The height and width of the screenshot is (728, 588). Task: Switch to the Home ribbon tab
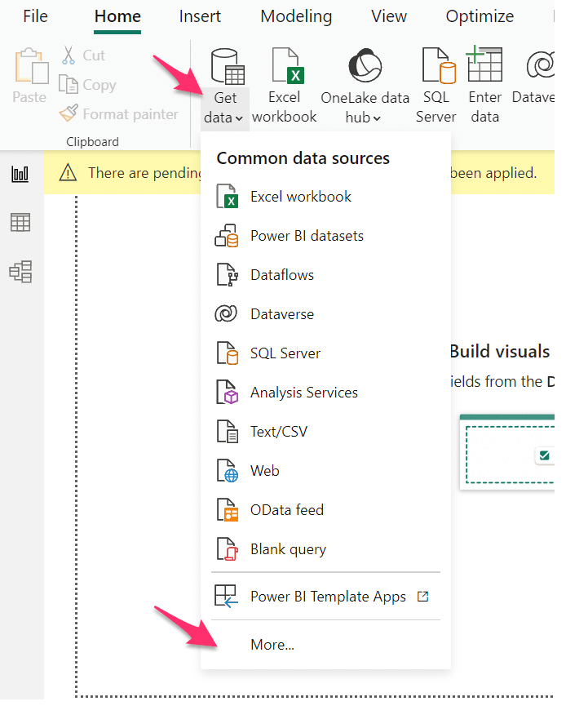point(117,16)
